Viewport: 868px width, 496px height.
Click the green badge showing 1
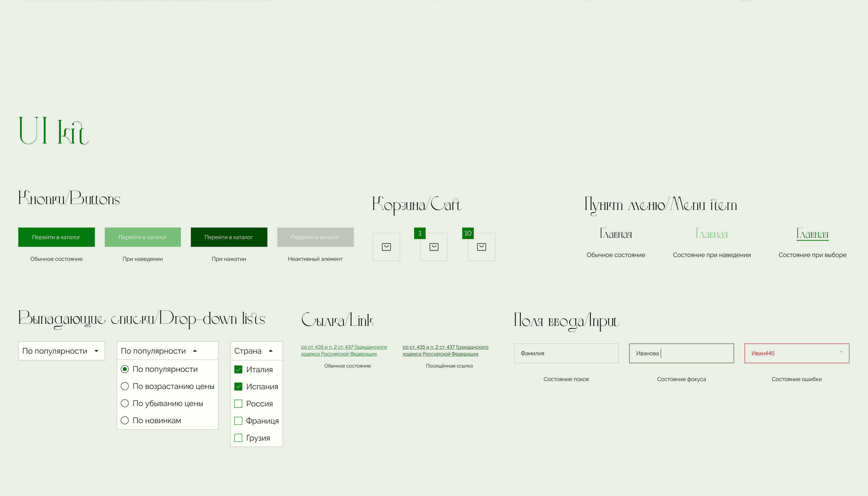pos(420,233)
